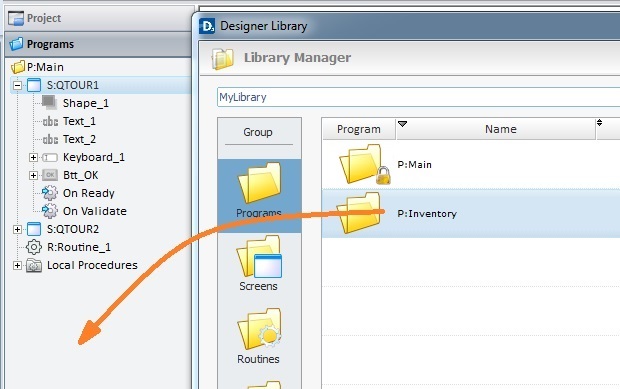Click the Local Procedures folder icon
Screen dimensions: 620x389
pos(34,265)
